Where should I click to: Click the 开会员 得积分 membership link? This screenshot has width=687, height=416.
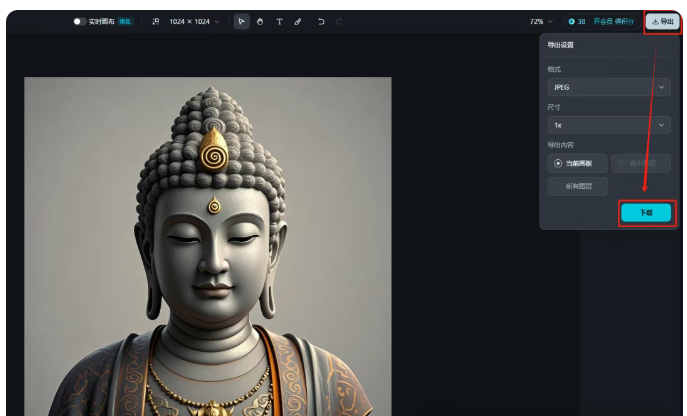click(x=613, y=21)
